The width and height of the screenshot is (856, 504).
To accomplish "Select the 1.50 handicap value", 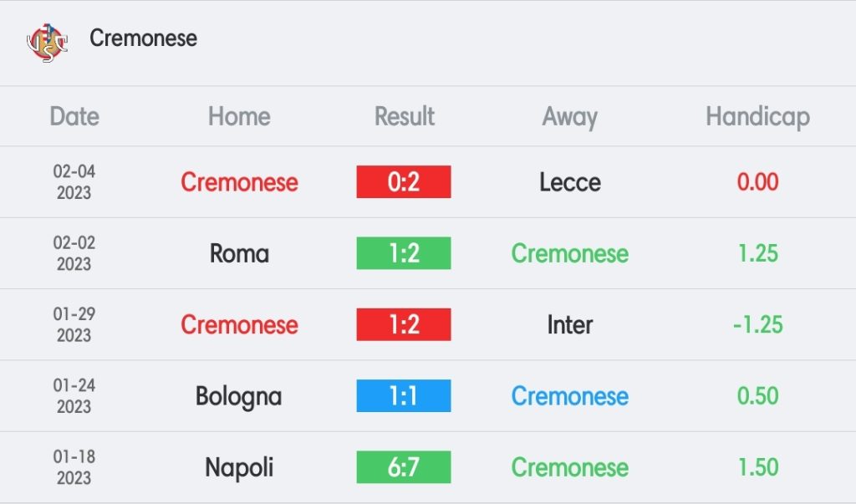I will (757, 466).
